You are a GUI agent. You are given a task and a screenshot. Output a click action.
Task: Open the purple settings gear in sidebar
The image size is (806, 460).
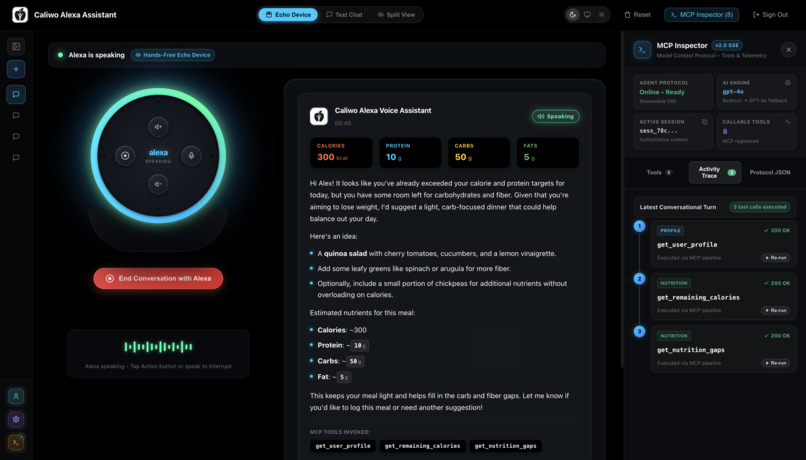[x=16, y=419]
